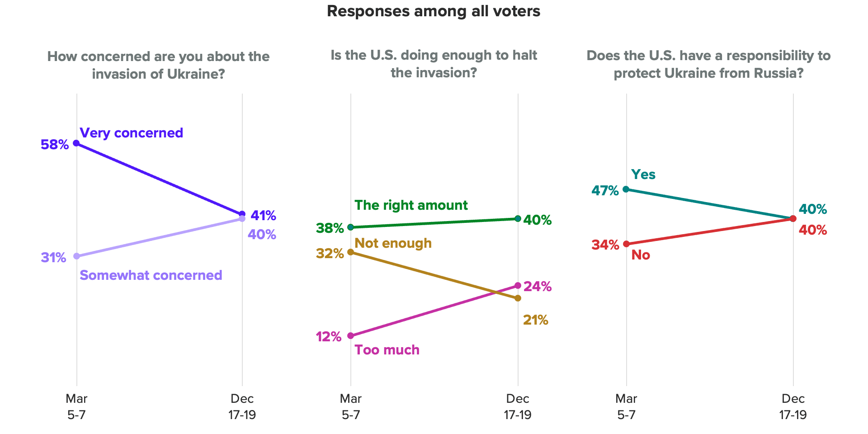Image resolution: width=868 pixels, height=434 pixels.
Task: Click the 'Is the U.S. doing enough' heading
Action: coord(434,64)
